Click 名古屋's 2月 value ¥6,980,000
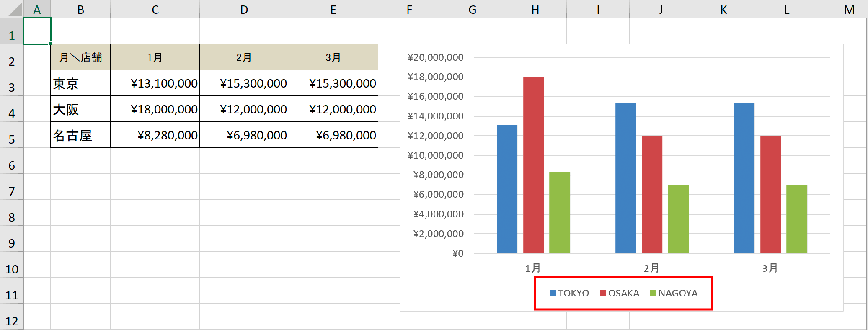868x330 pixels. (x=244, y=135)
